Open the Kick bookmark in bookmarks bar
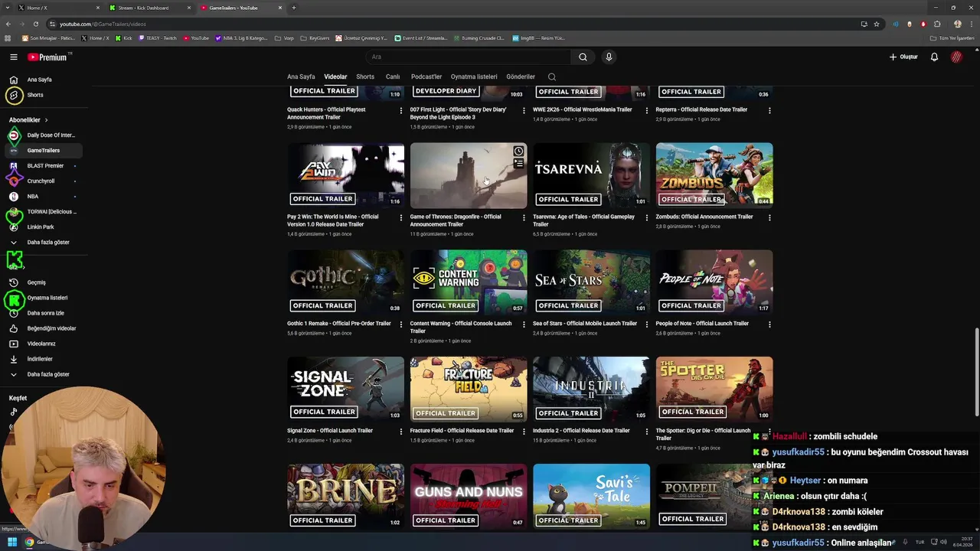The width and height of the screenshot is (980, 551). point(124,37)
